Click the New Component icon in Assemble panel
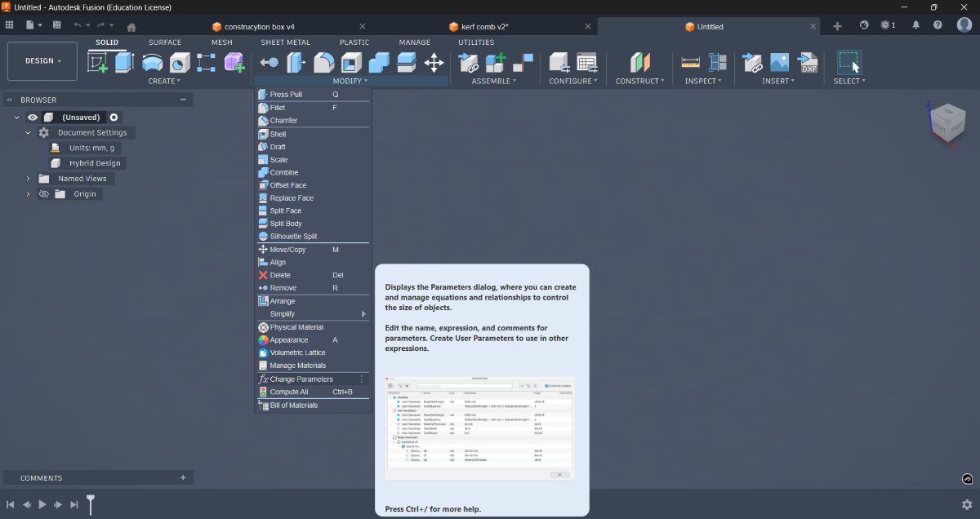Screen dimensions: 980x519 pos(496,61)
